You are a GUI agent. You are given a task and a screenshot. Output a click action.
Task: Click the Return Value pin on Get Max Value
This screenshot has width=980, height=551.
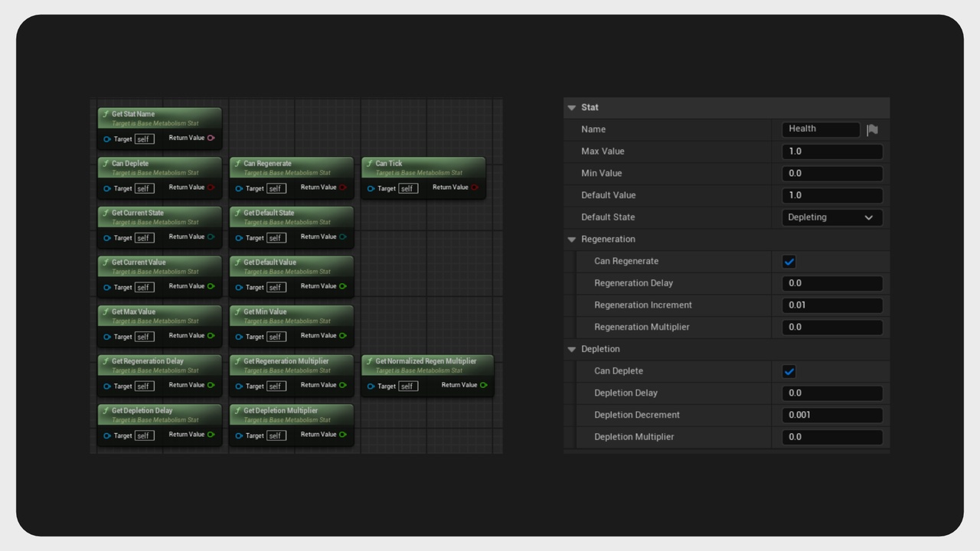pos(211,336)
